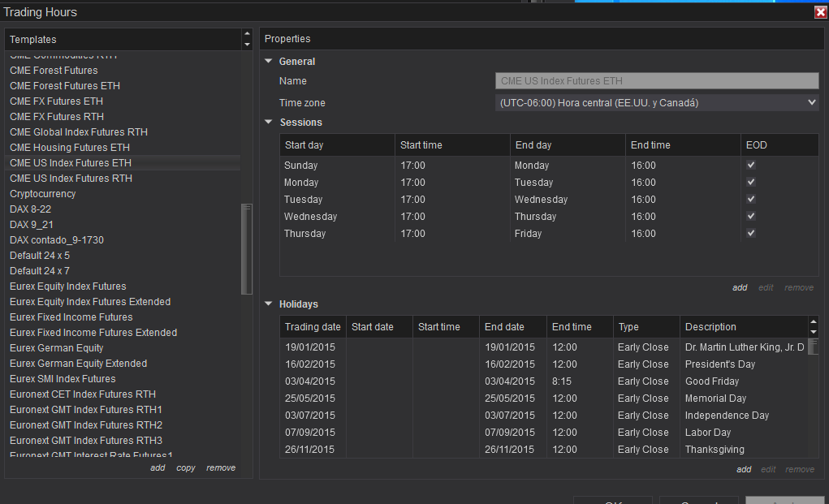Screen dimensions: 829x504
Task: Toggle EOD checkbox for Thursday session
Action: coord(751,233)
